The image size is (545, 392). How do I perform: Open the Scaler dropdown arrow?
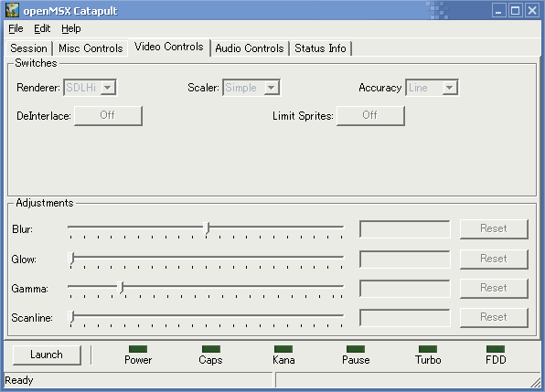click(272, 88)
